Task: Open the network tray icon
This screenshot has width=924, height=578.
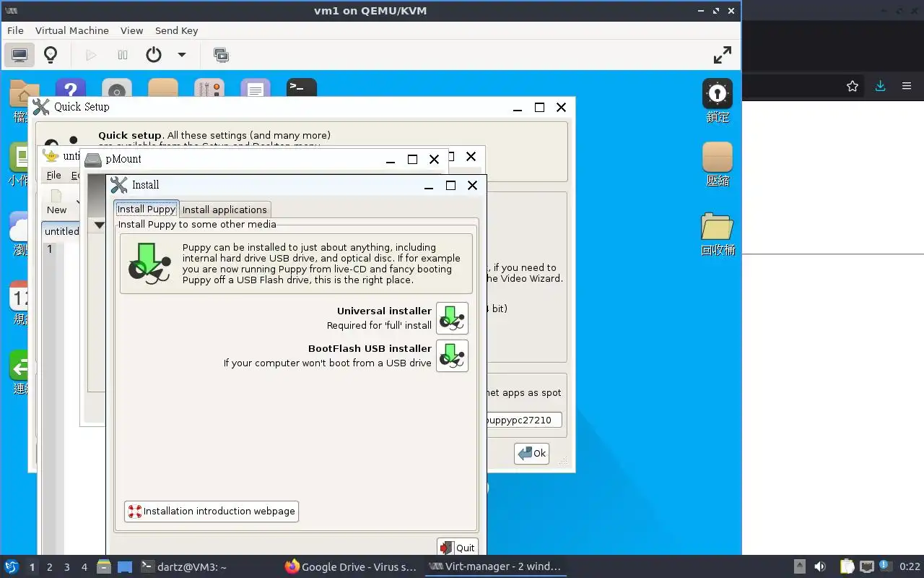Action: pyautogui.click(x=867, y=567)
